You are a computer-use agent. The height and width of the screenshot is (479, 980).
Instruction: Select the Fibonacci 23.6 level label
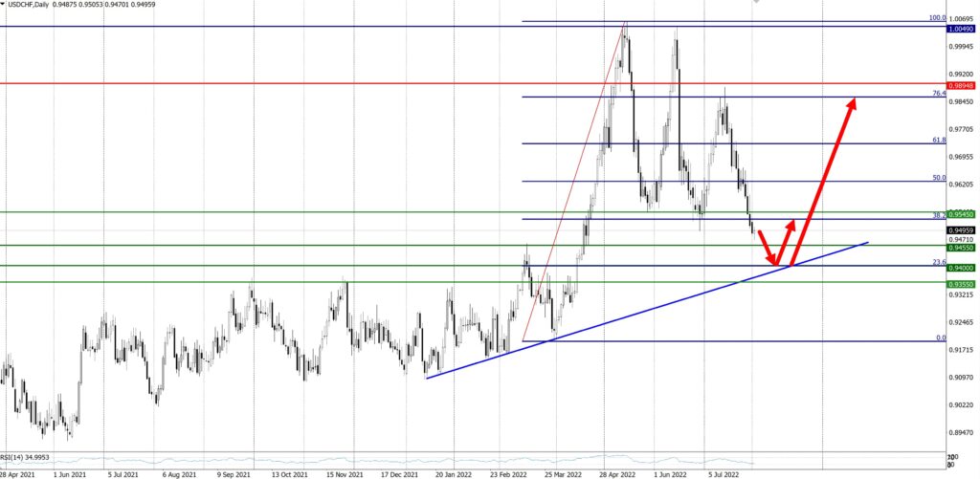click(x=939, y=261)
